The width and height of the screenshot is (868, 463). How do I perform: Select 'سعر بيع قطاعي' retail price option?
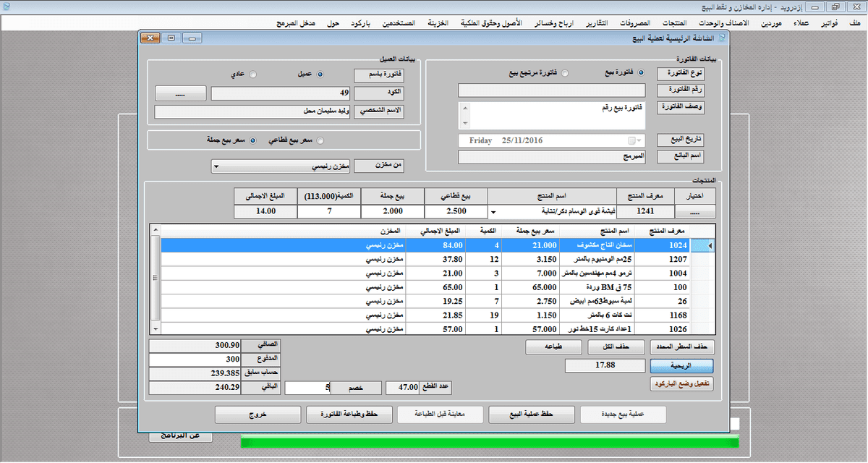[x=321, y=140]
